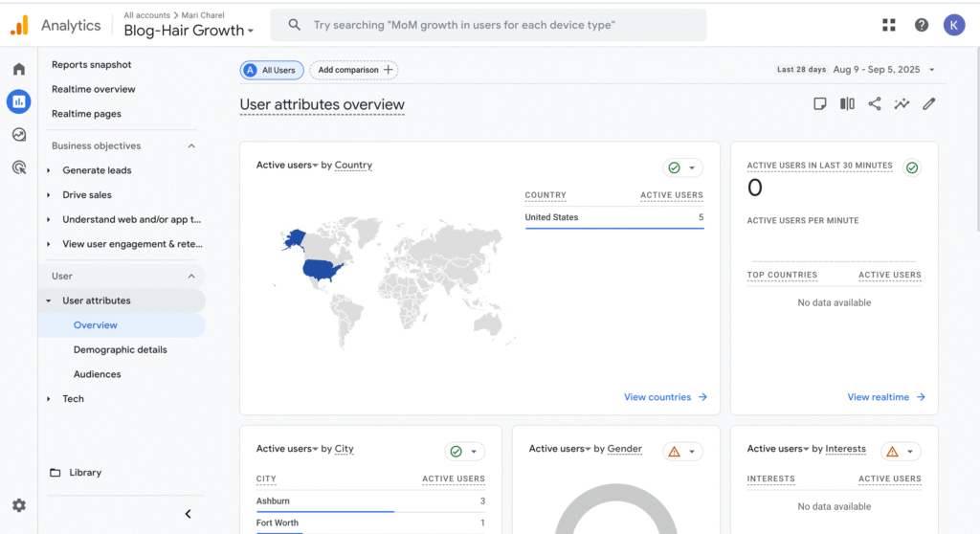This screenshot has height=534, width=980.
Task: Select the Fort Worth city row
Action: coord(370,523)
